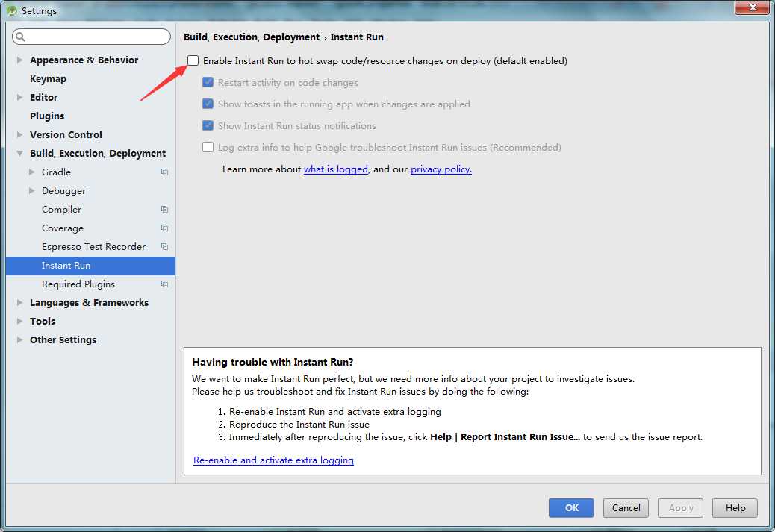Enable Instant Run hot swap checkbox
Image resolution: width=775 pixels, height=532 pixels.
[x=193, y=60]
